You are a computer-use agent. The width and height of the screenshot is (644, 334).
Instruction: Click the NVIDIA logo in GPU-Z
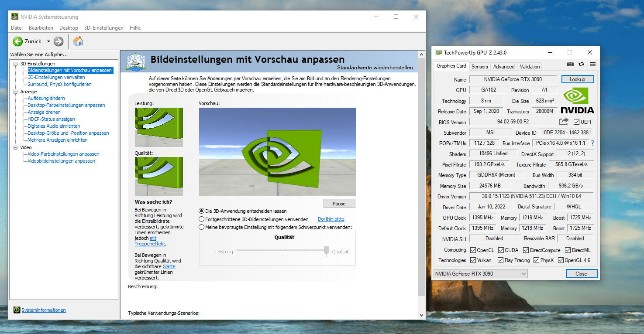[577, 101]
